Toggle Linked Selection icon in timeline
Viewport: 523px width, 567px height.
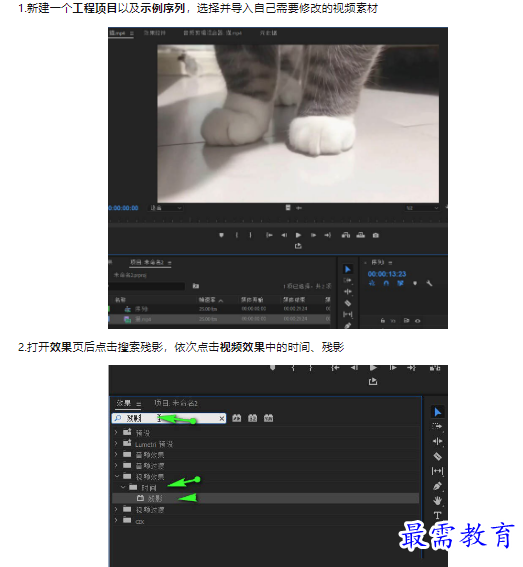click(400, 284)
